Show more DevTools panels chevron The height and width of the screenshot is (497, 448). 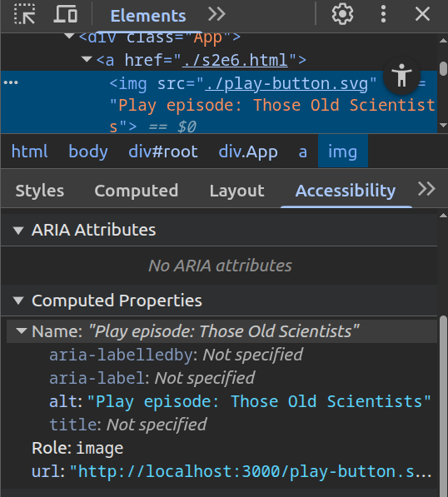tap(217, 14)
